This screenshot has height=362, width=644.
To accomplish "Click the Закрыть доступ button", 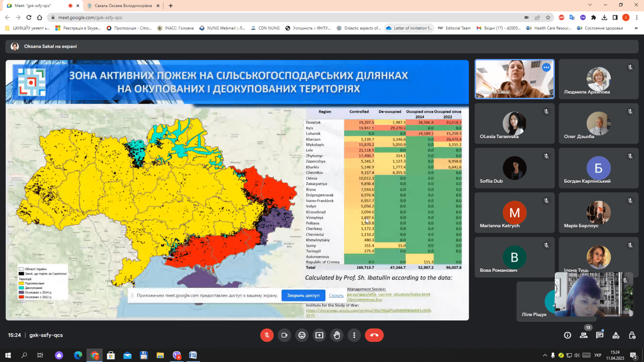I will 303,296.
